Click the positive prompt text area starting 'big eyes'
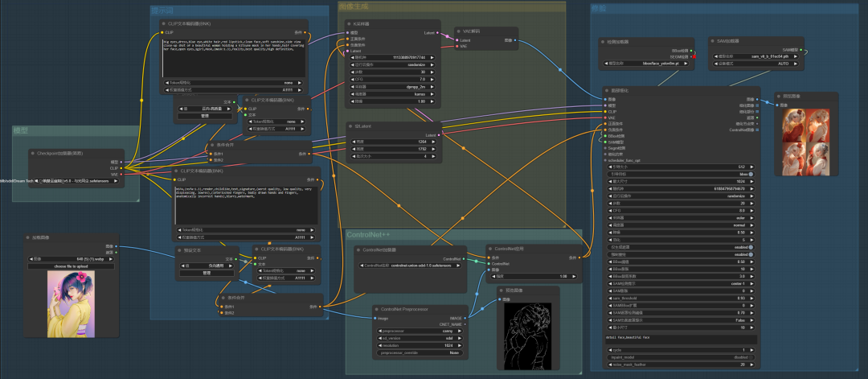The width and height of the screenshot is (868, 379). 233,58
